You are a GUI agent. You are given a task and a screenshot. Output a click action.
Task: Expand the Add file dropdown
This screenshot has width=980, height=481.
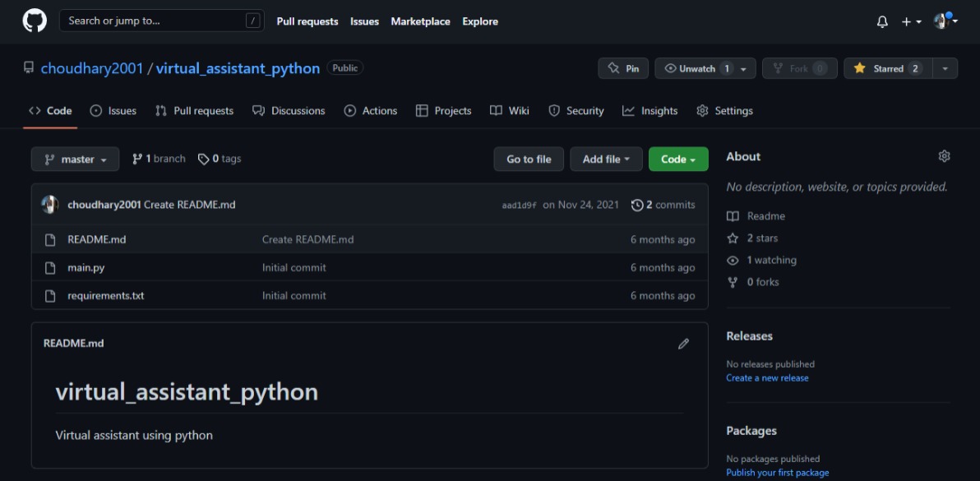[x=606, y=160]
